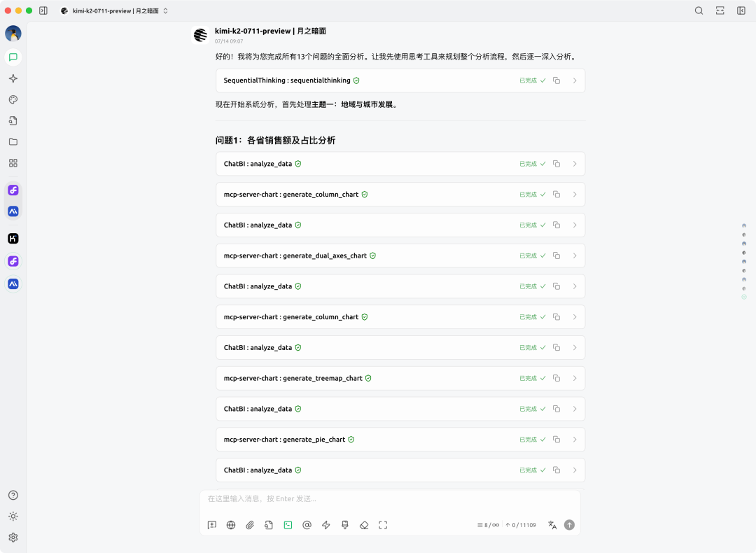Send a message using the up-arrow button

pyautogui.click(x=569, y=525)
